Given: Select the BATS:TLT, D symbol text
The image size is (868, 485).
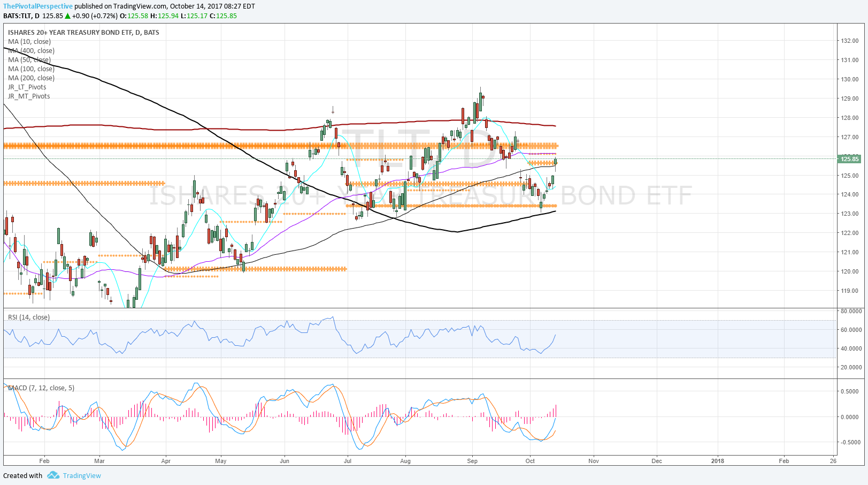Looking at the screenshot, I should tap(21, 16).
